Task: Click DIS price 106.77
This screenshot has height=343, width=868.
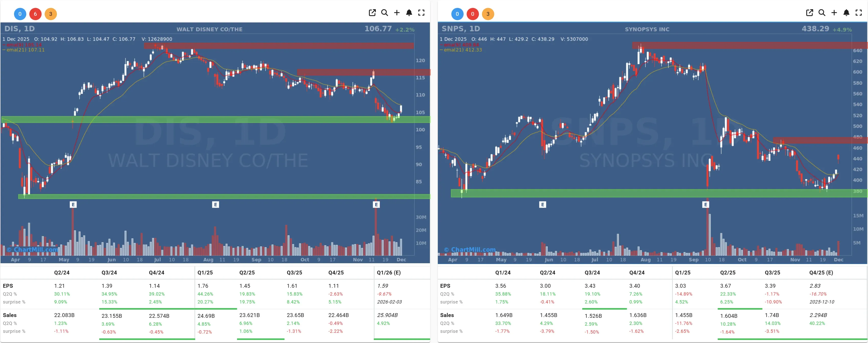Action: [x=378, y=29]
